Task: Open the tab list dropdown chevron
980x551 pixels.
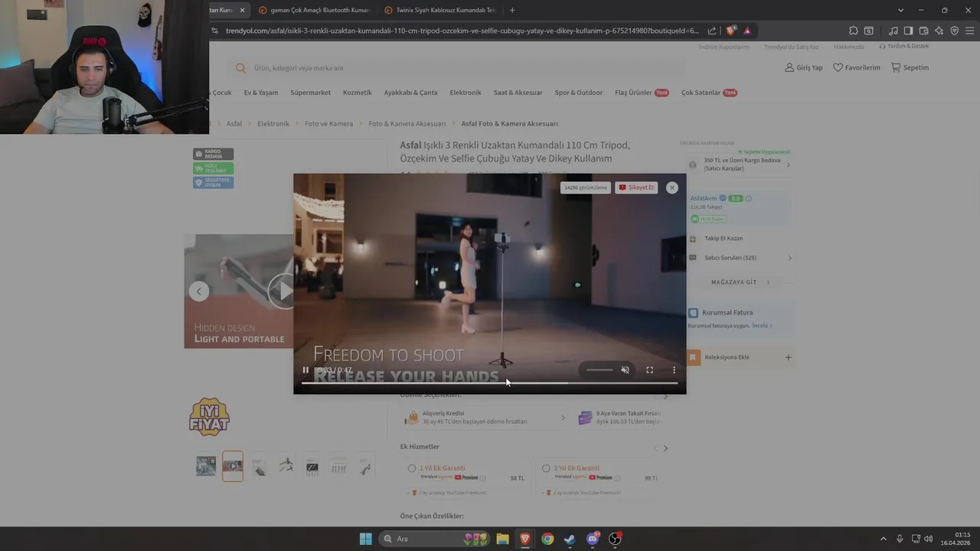Action: click(x=900, y=10)
